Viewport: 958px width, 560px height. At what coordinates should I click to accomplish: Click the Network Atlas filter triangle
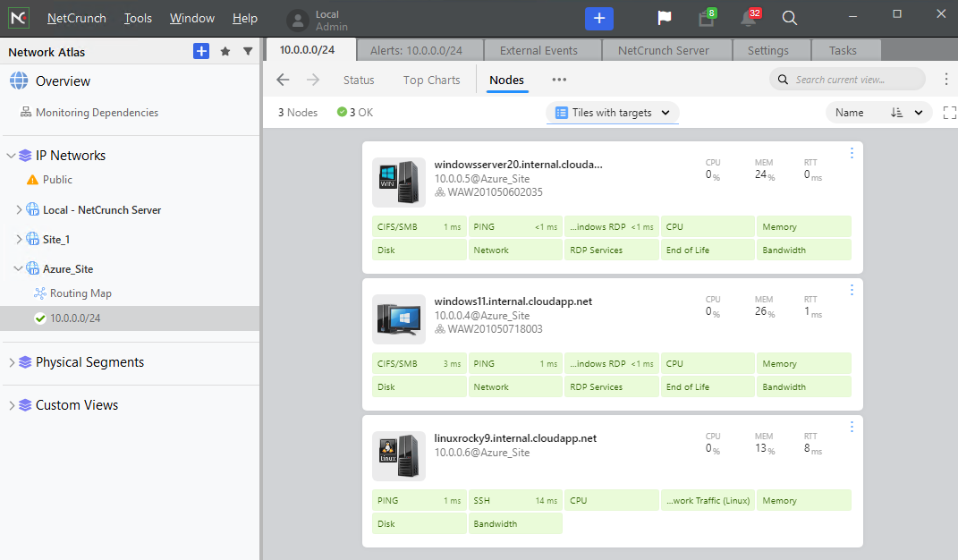click(x=248, y=51)
